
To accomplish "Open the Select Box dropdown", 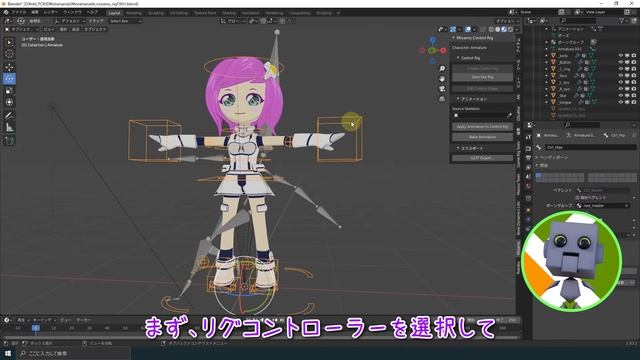I will click(x=125, y=21).
